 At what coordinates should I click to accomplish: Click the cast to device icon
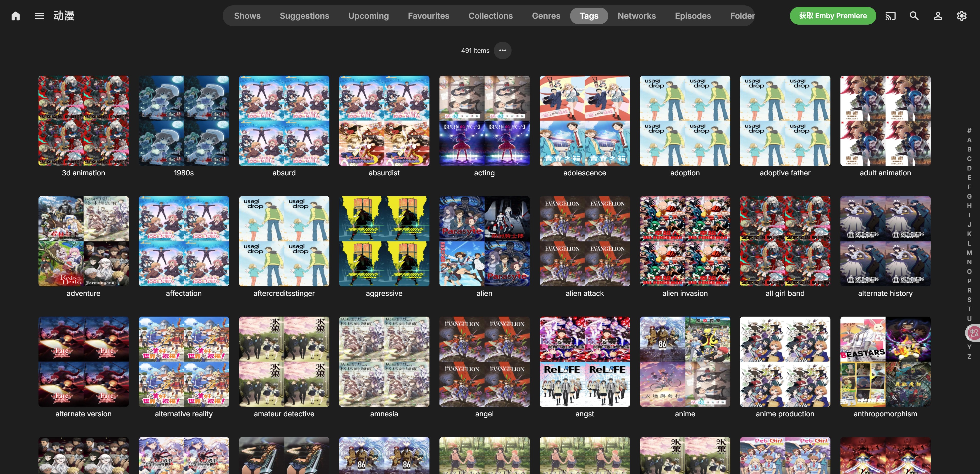point(890,16)
